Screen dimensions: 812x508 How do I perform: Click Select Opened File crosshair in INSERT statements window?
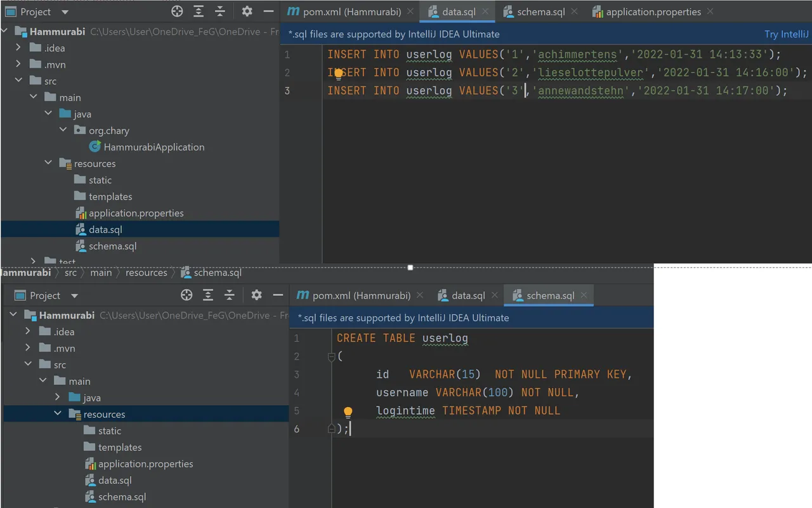[177, 11]
